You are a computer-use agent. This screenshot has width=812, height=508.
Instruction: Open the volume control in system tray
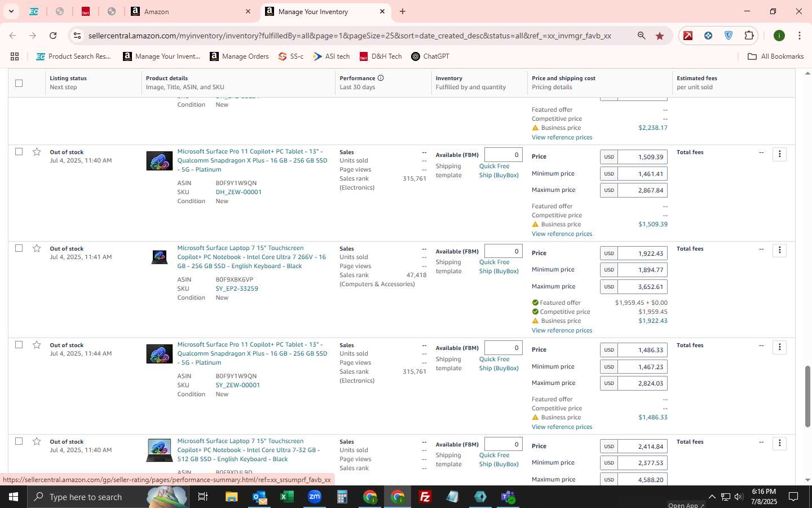tap(739, 497)
